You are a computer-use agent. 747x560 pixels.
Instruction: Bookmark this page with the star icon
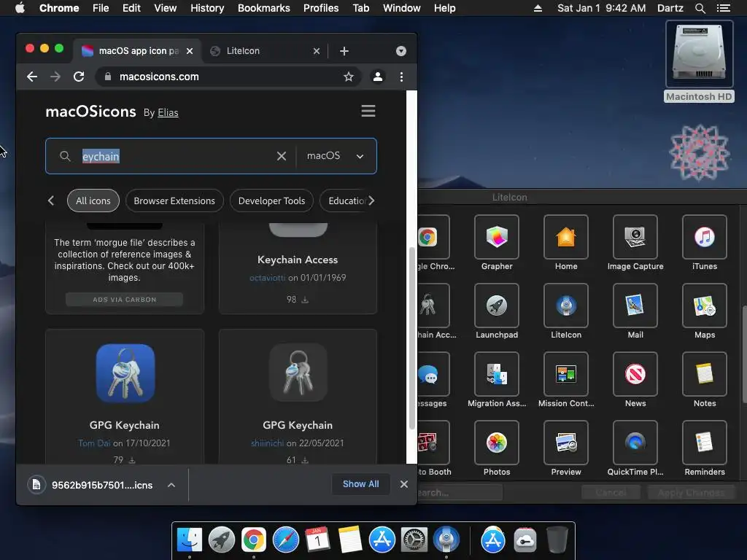pyautogui.click(x=349, y=77)
